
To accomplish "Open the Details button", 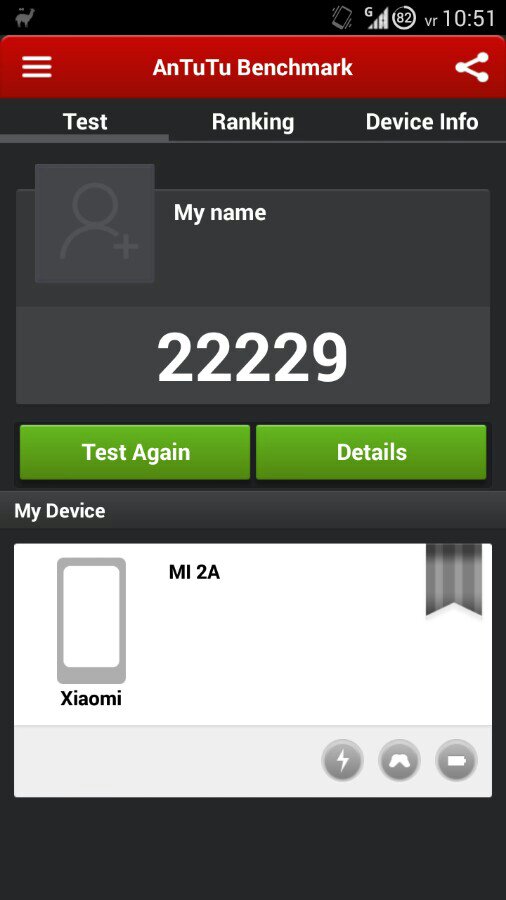I will pyautogui.click(x=371, y=452).
